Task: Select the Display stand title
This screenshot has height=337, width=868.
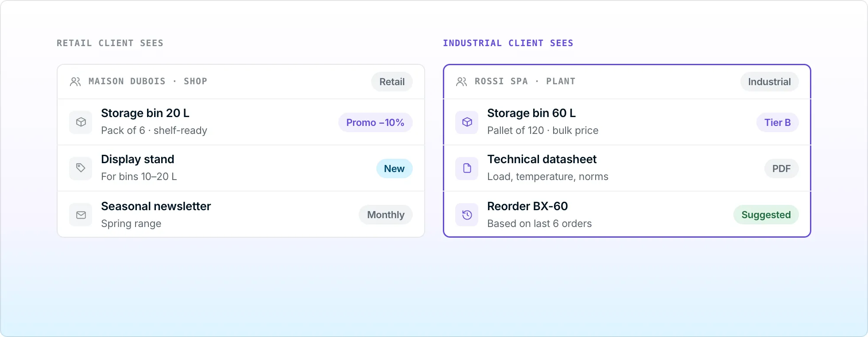Action: (138, 159)
